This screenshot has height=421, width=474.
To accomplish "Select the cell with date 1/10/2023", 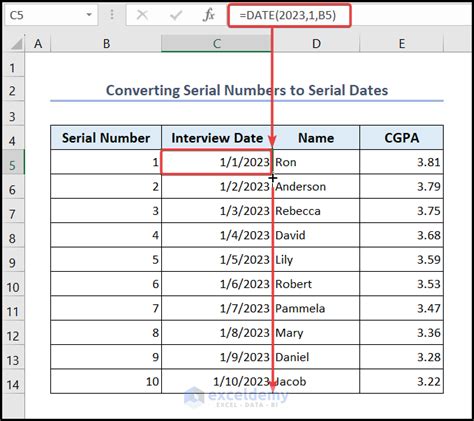I will coord(217,381).
